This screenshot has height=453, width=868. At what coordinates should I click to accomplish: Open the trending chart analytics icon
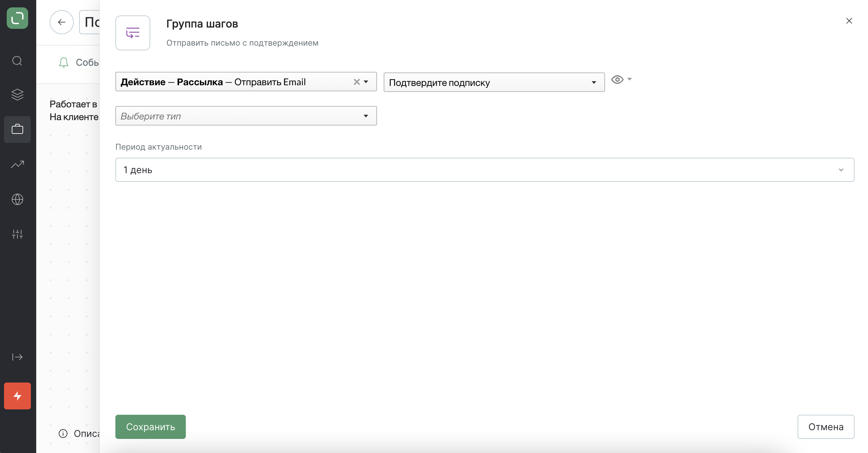(x=17, y=164)
